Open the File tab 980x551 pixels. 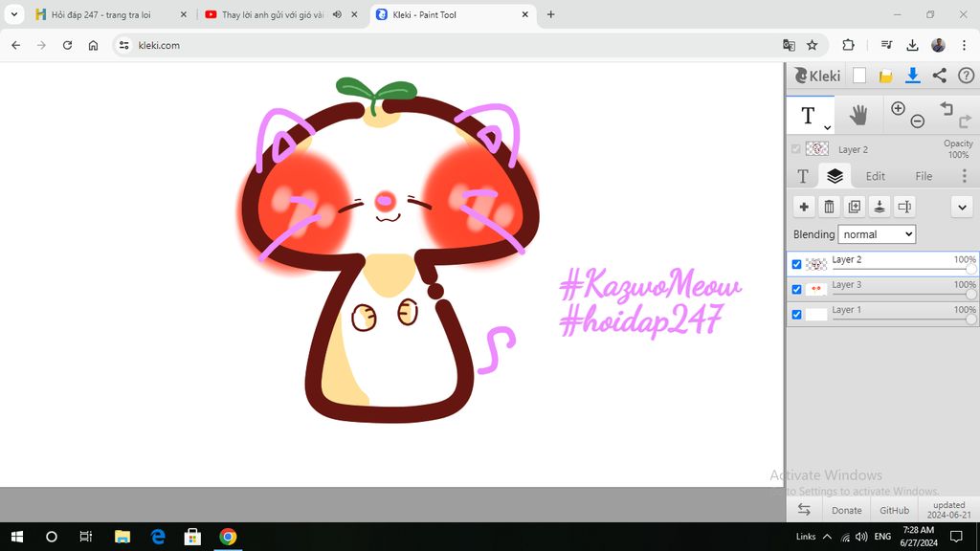(924, 176)
